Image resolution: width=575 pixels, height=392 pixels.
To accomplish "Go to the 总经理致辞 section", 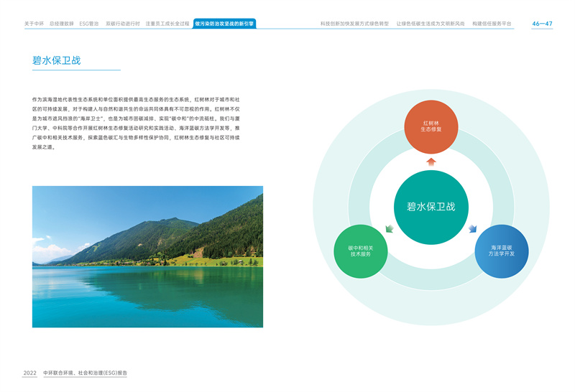I will pyautogui.click(x=62, y=24).
